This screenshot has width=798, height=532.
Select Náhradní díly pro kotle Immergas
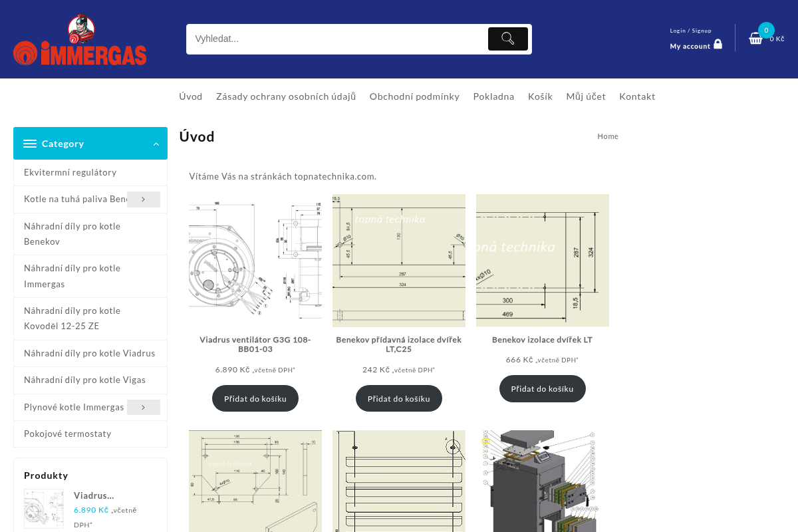pyautogui.click(x=72, y=276)
